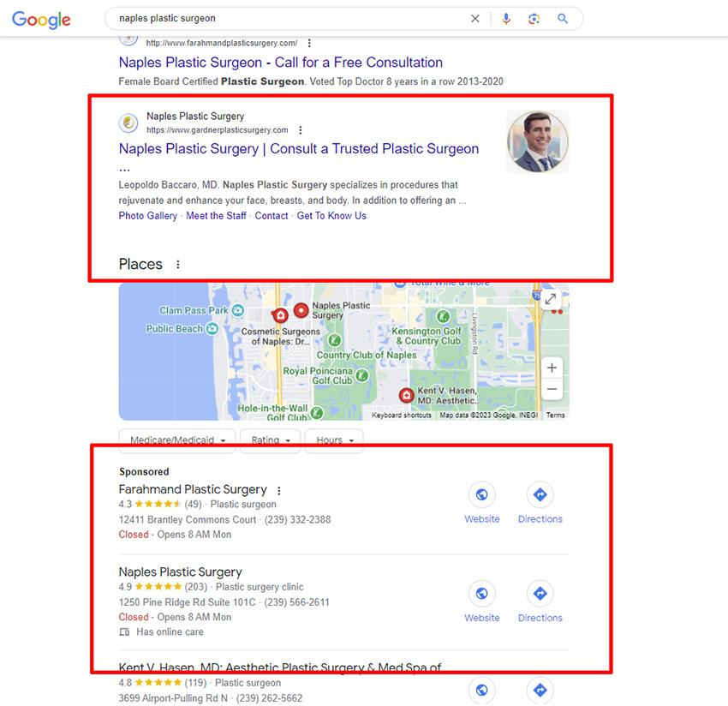Open the three-dot menu beside Places
This screenshot has width=728, height=706.
pyautogui.click(x=176, y=264)
